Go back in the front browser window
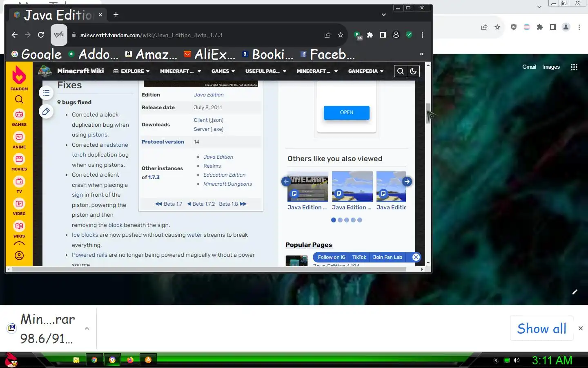Image resolution: width=588 pixels, height=368 pixels. (15, 35)
